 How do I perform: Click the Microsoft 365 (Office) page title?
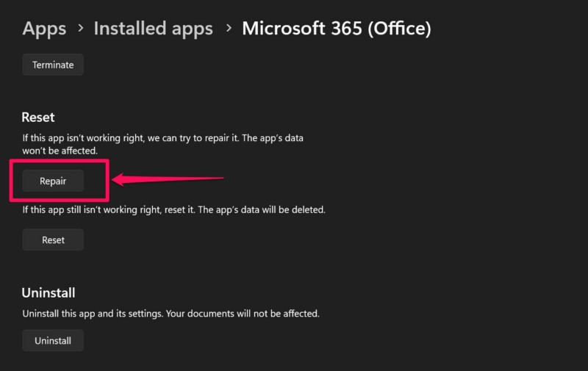pos(337,29)
